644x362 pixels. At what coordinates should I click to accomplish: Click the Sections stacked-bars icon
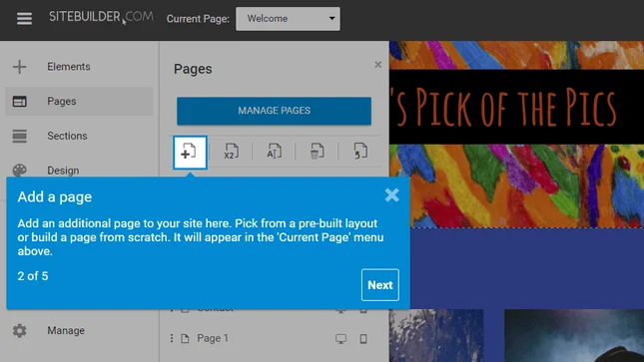coord(19,136)
